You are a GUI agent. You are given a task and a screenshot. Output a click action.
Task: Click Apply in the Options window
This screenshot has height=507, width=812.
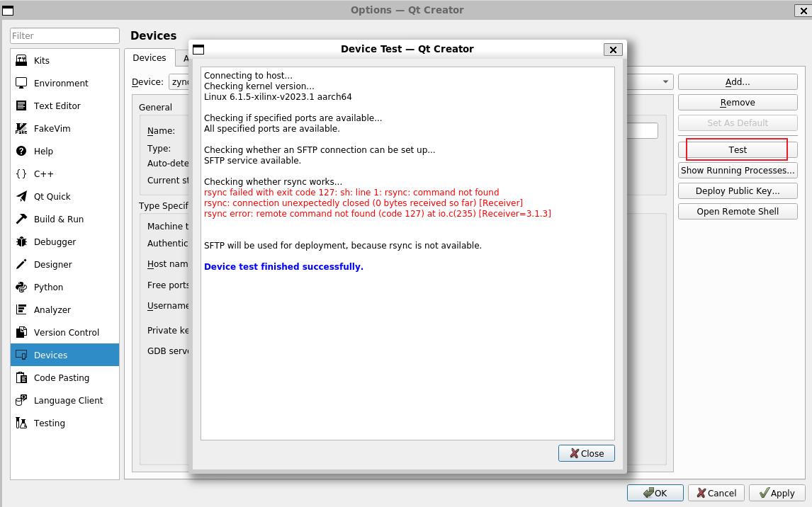pos(777,493)
